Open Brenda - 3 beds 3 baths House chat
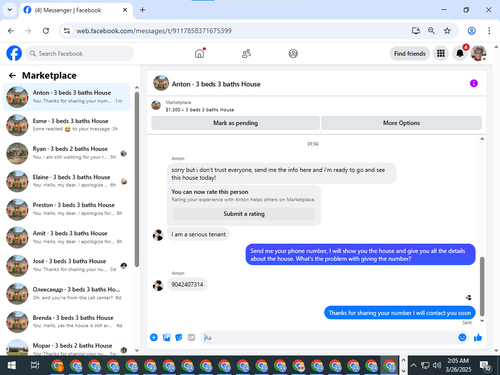Viewport: 500px width, 375px height. (x=67, y=322)
